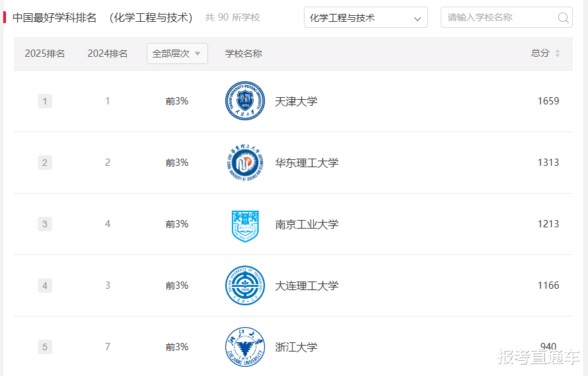
Task: Click the score 1313
Action: 548,163
